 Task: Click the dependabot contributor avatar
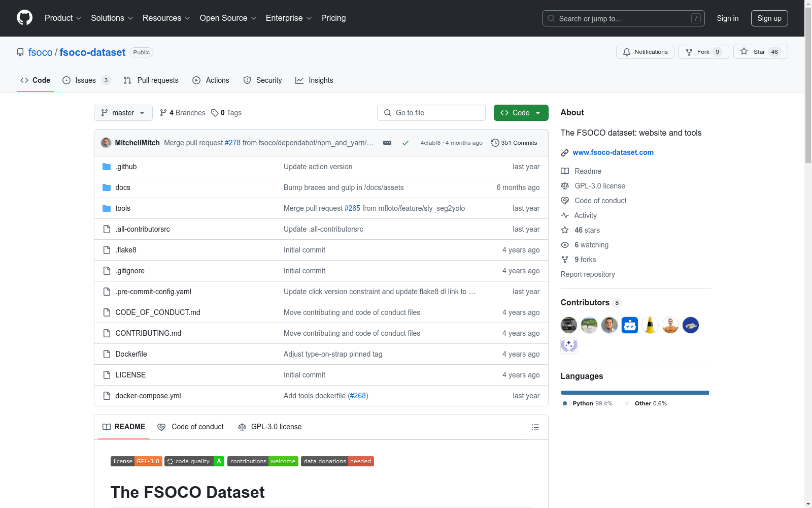click(630, 325)
